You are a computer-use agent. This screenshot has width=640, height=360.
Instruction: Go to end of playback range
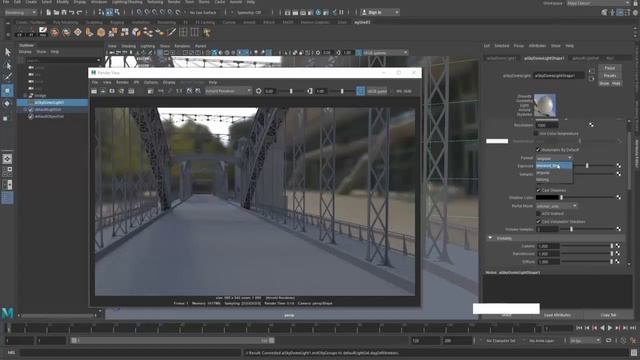point(633,328)
